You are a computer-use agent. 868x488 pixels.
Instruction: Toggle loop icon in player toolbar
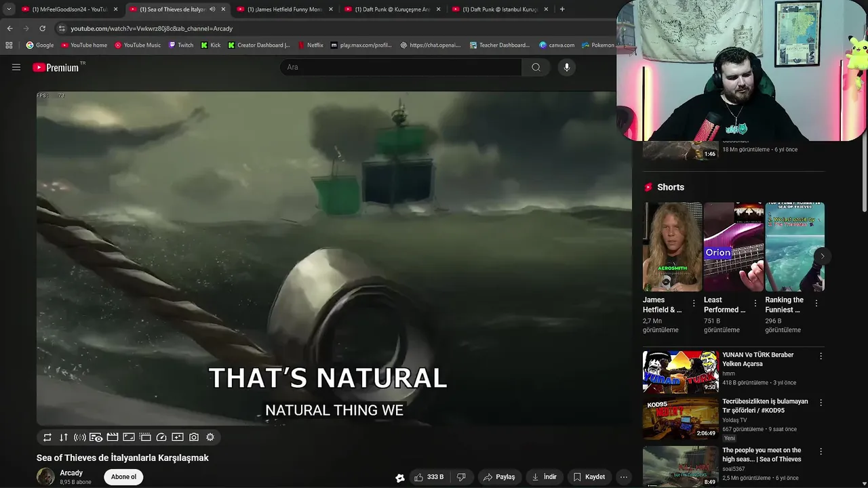click(x=47, y=437)
